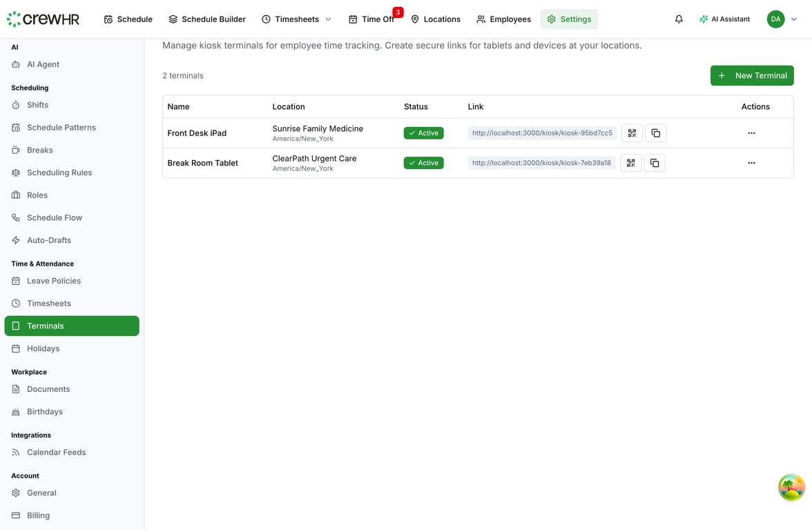Screen dimensions: 812x530
Task: Click the Location column header
Action: point(289,106)
